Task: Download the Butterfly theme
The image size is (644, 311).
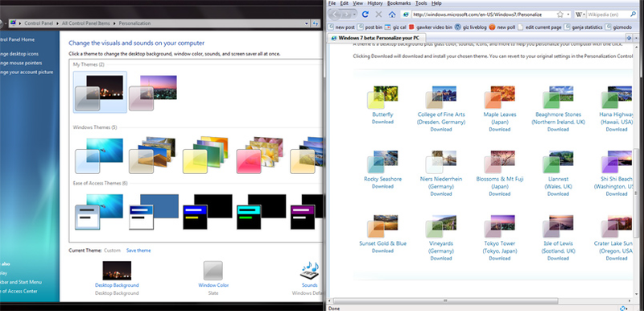Action: (x=382, y=122)
